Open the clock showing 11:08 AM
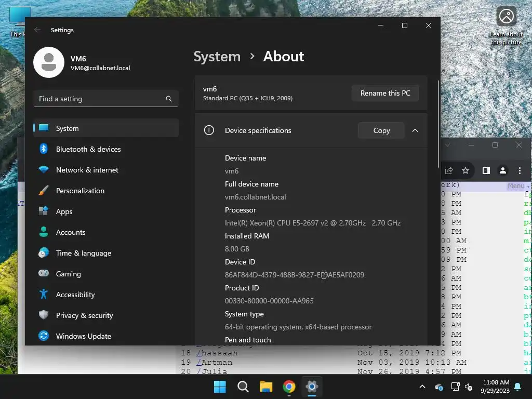 click(495, 387)
